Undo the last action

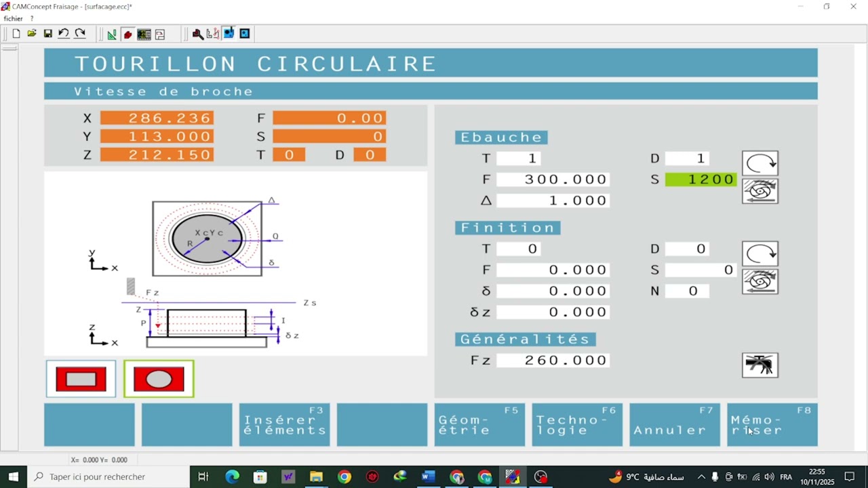64,34
